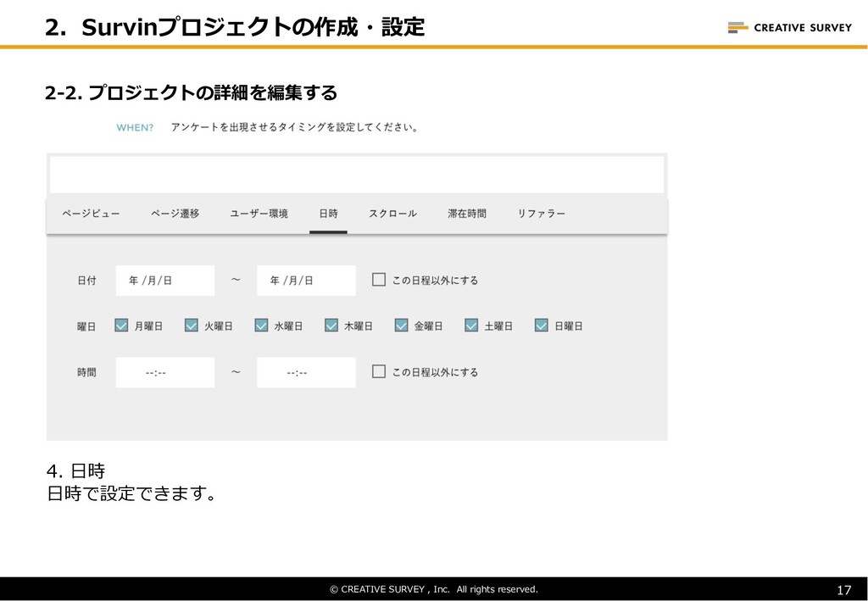The width and height of the screenshot is (868, 601).
Task: Click the 曜日 row label
Action: point(87,326)
